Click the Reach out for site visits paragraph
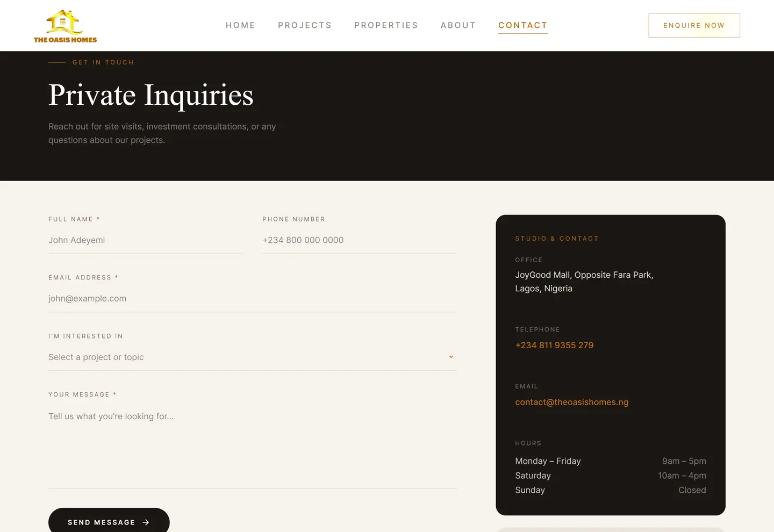 [x=162, y=133]
